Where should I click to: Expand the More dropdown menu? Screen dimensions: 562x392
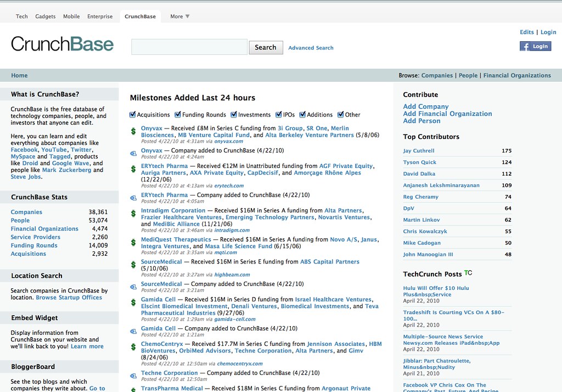(x=179, y=16)
